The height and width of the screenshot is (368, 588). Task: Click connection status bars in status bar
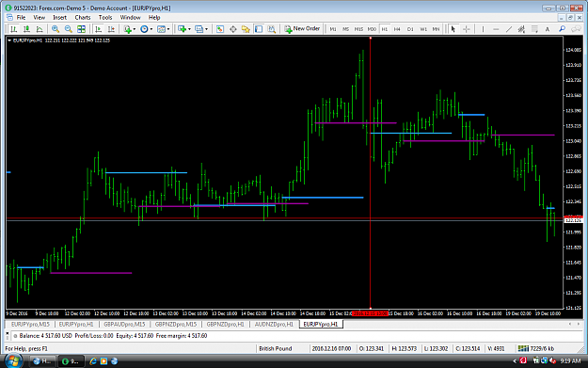coord(523,348)
